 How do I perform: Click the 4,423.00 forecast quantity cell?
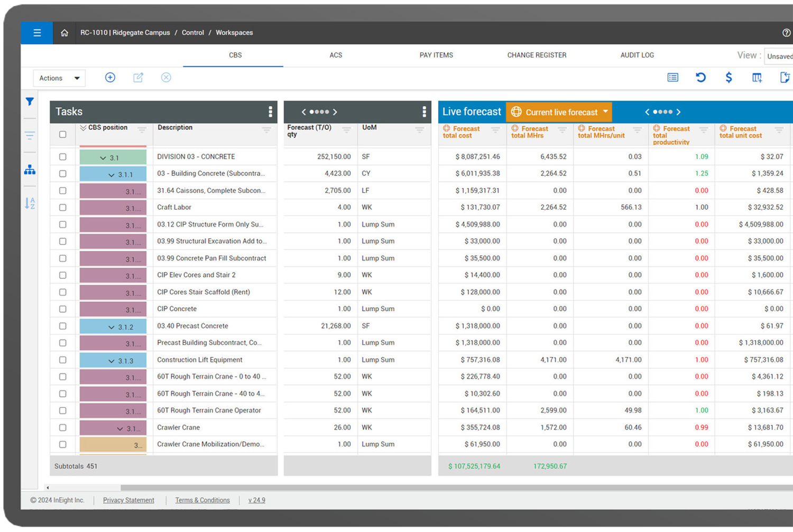tap(320, 173)
